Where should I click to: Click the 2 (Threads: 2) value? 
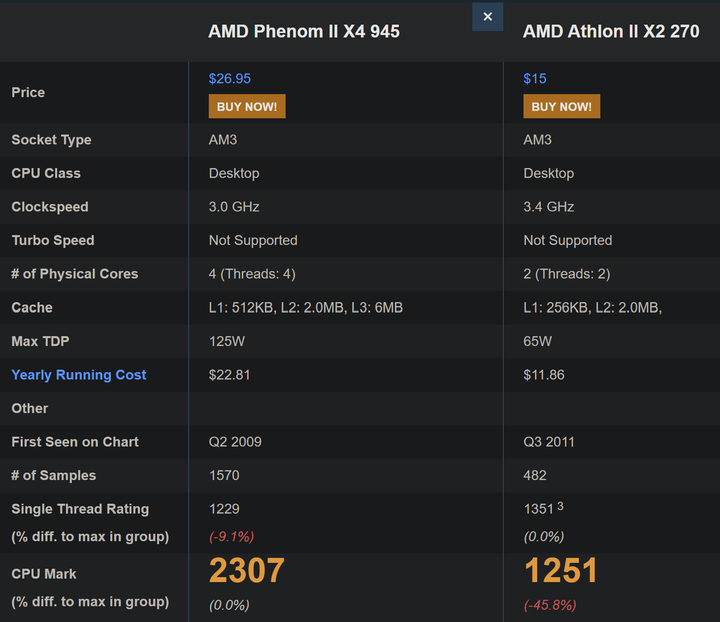click(x=567, y=274)
